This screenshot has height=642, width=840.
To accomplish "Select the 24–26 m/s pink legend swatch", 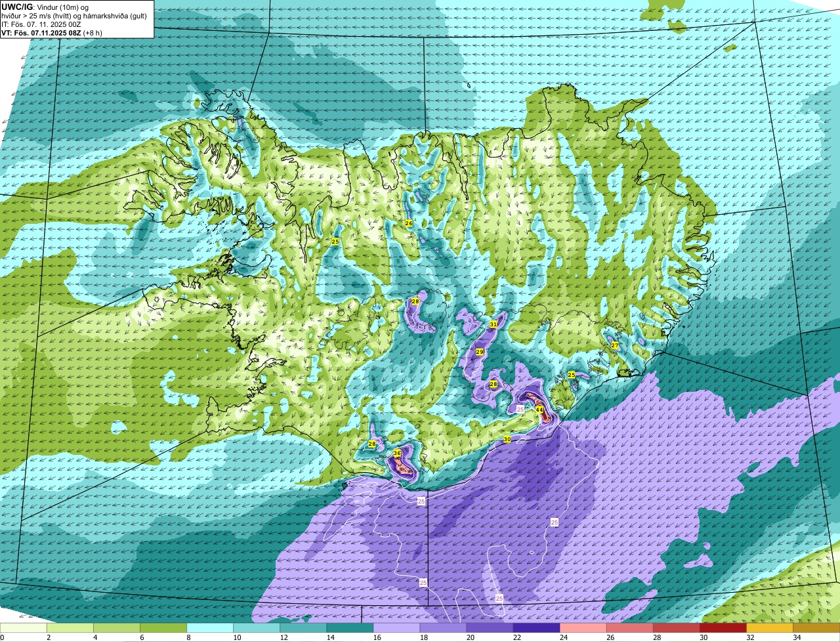I will (583, 628).
